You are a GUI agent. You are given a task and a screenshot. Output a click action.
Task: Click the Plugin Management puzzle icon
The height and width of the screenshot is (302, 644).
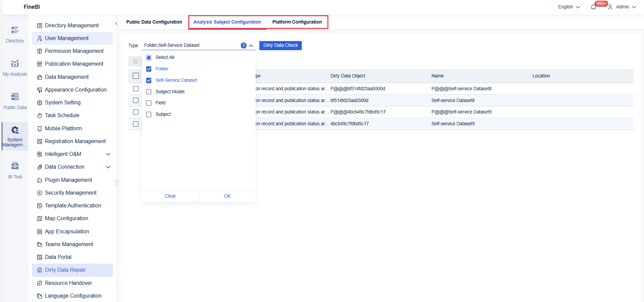pos(40,180)
